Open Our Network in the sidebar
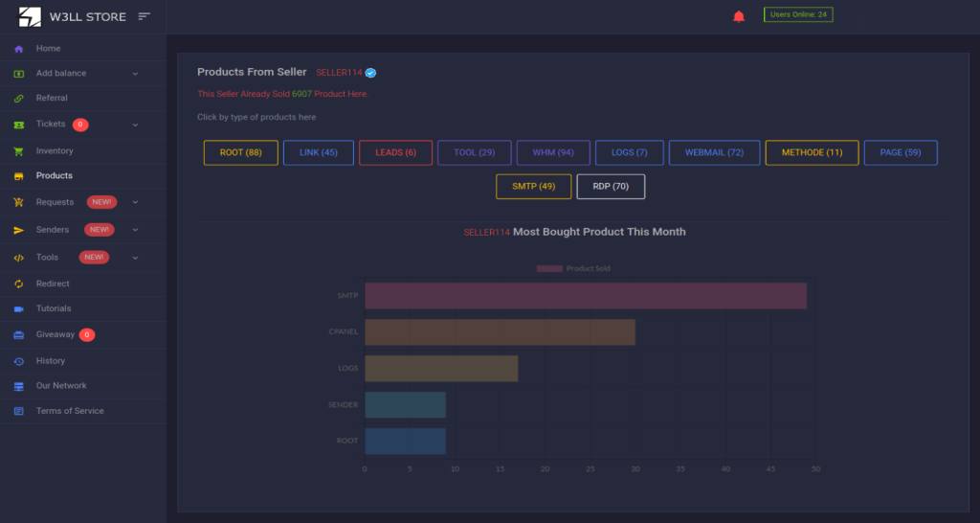This screenshot has width=980, height=523. tap(61, 386)
